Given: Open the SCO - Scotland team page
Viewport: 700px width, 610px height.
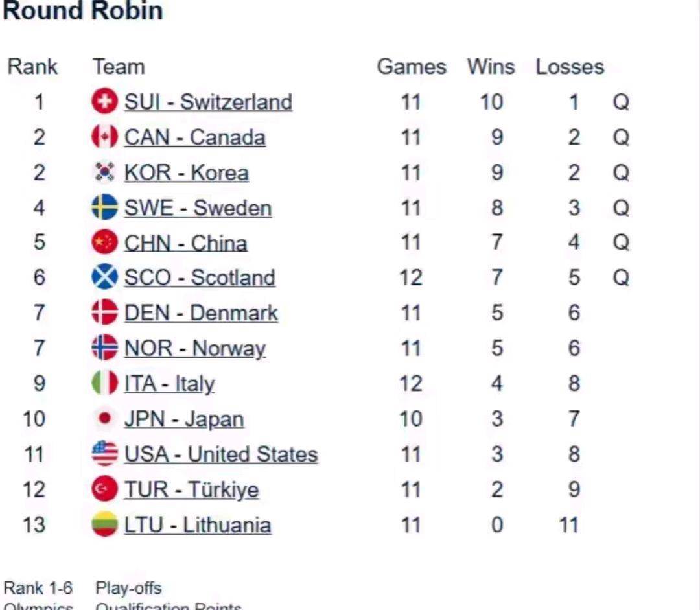Looking at the screenshot, I should pyautogui.click(x=200, y=278).
